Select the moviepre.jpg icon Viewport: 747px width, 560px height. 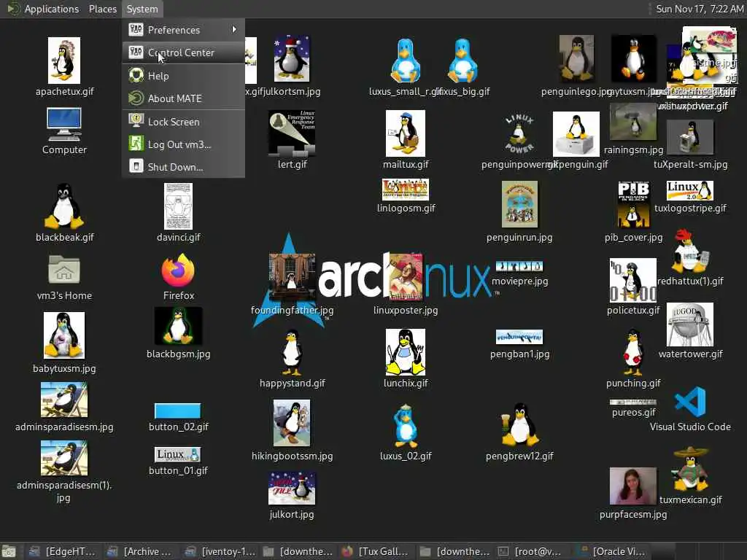click(519, 266)
